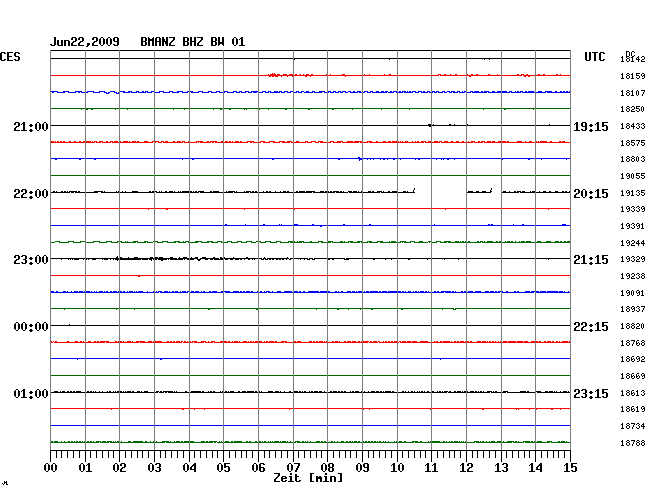Click the DC value 19244
Image resolution: width=650 pixels, height=494 pixels.
633,243
